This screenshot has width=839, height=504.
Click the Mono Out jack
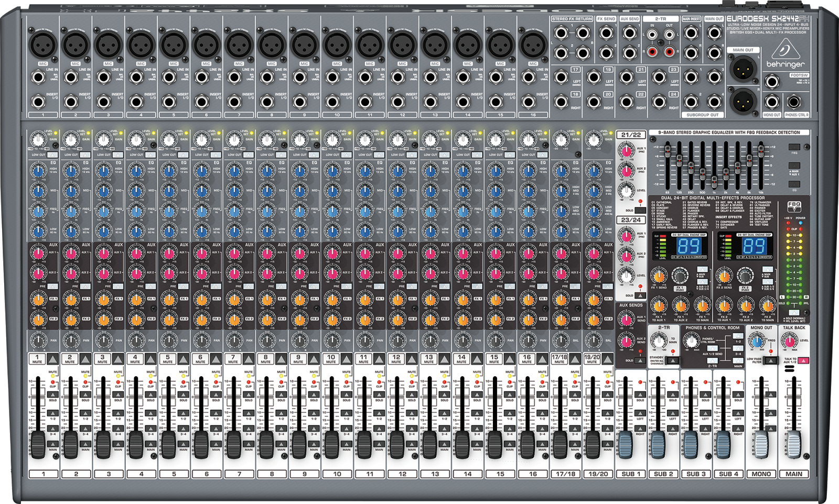click(771, 102)
